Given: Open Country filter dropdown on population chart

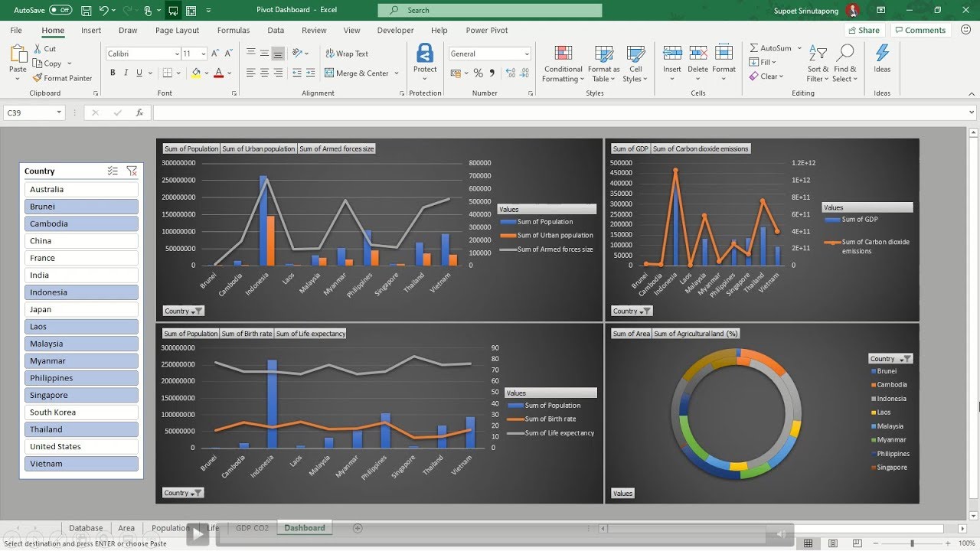Looking at the screenshot, I should click(183, 311).
